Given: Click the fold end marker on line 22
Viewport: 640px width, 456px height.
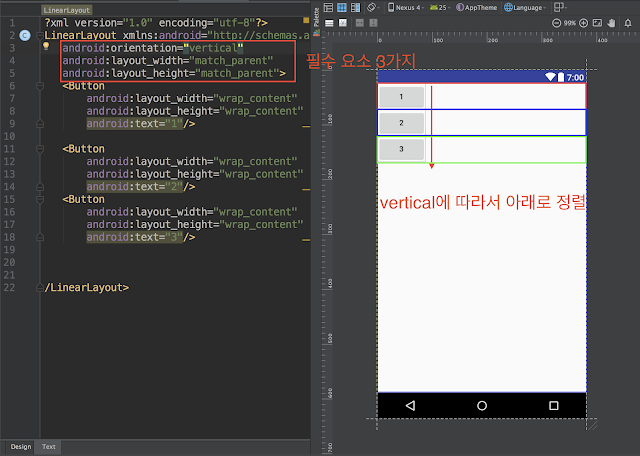Looking at the screenshot, I should pyautogui.click(x=40, y=288).
